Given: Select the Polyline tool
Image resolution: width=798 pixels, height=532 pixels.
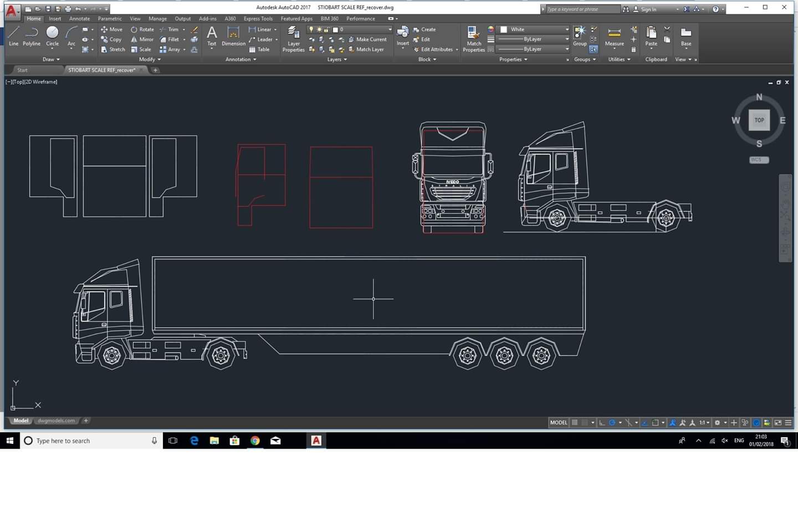Looking at the screenshot, I should [x=32, y=36].
